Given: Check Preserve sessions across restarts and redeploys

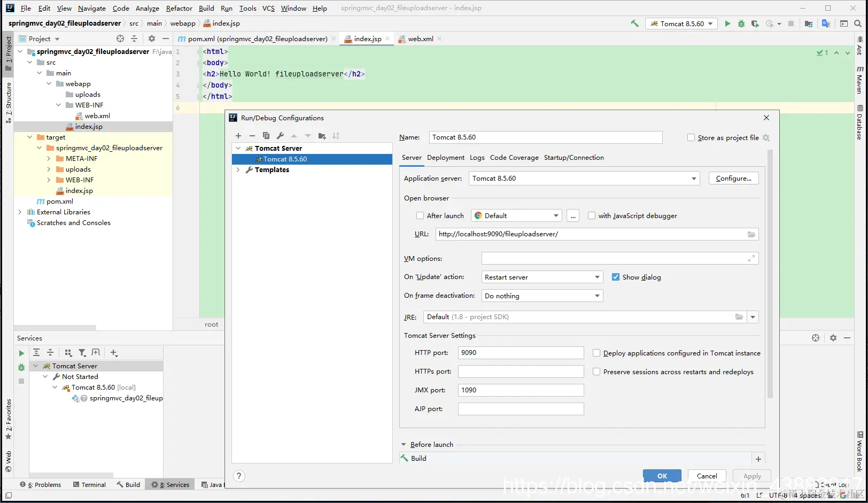Looking at the screenshot, I should coord(596,372).
